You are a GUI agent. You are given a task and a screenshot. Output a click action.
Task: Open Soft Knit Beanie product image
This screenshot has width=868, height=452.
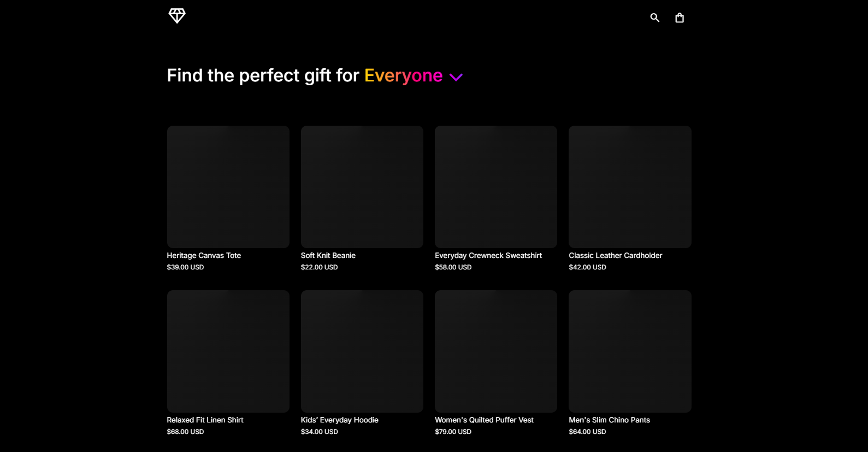pyautogui.click(x=362, y=187)
